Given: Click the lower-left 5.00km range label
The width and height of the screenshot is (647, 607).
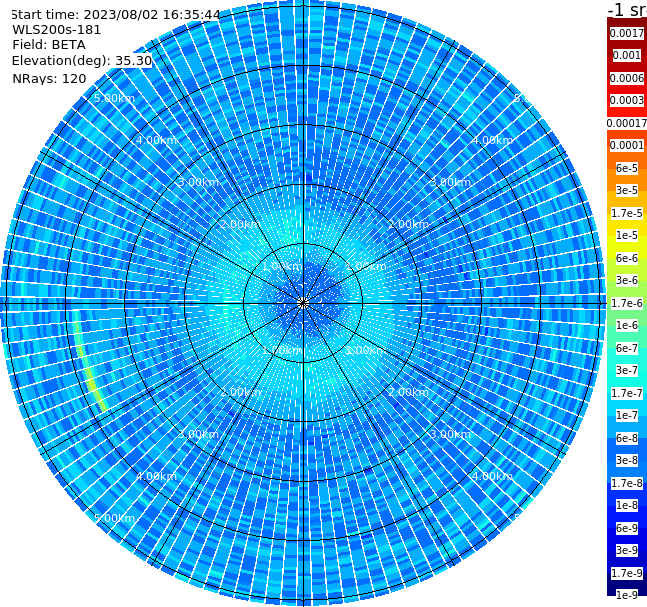Looking at the screenshot, I should point(114,518).
